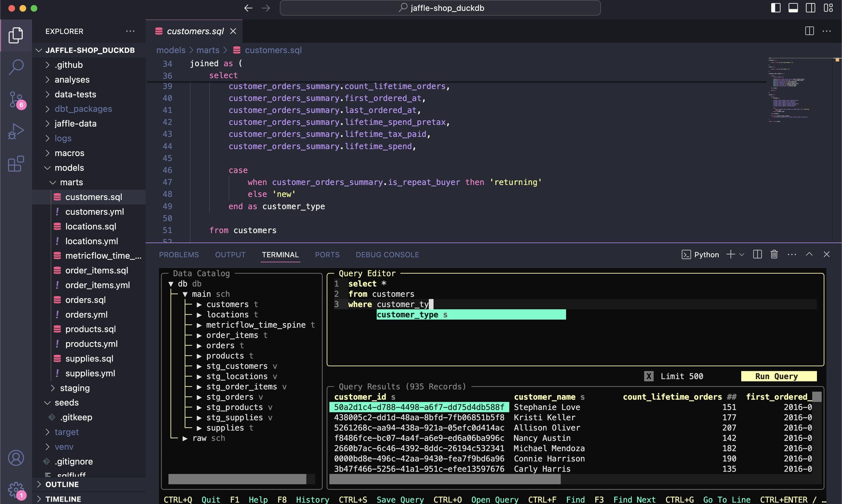Close the customers.sql editor tab
This screenshot has width=842, height=504.
pos(233,31)
